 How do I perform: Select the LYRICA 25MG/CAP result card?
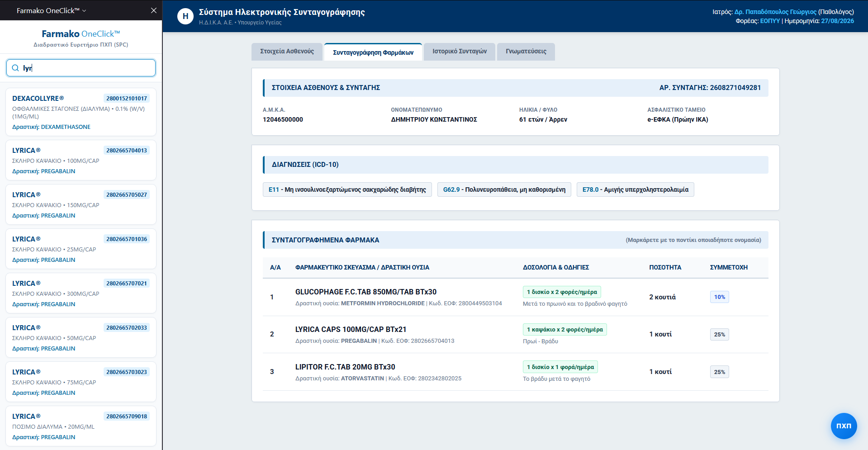click(x=81, y=249)
